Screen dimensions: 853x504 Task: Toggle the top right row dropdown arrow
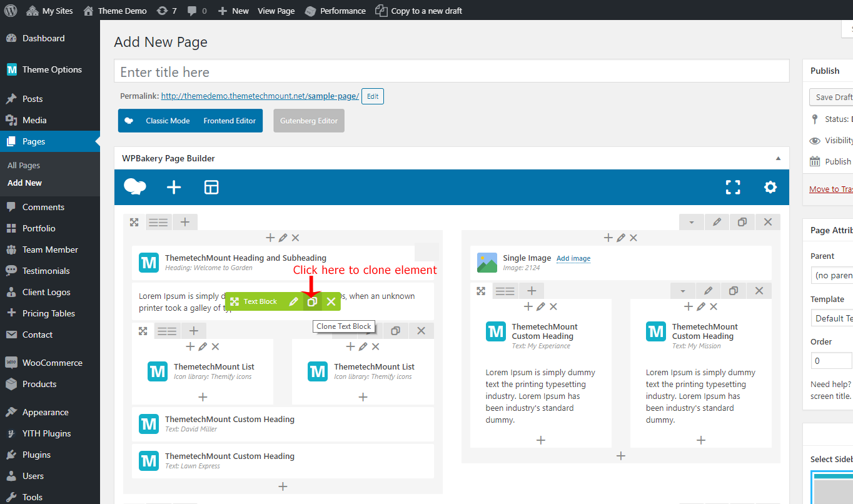click(692, 222)
